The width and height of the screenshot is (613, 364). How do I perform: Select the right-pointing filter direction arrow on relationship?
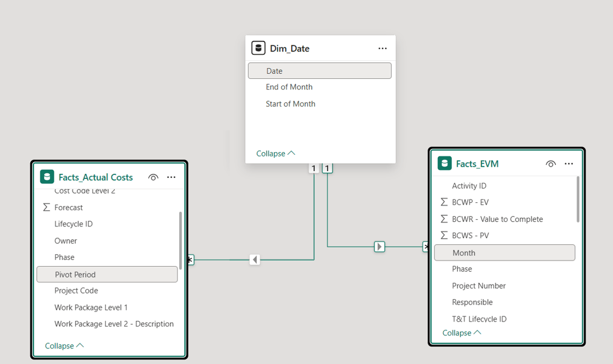(x=379, y=247)
